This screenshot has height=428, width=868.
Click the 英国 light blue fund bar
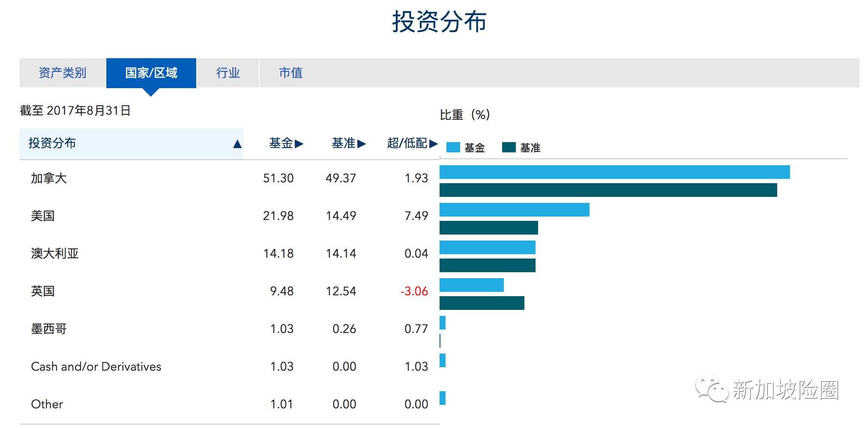471,285
